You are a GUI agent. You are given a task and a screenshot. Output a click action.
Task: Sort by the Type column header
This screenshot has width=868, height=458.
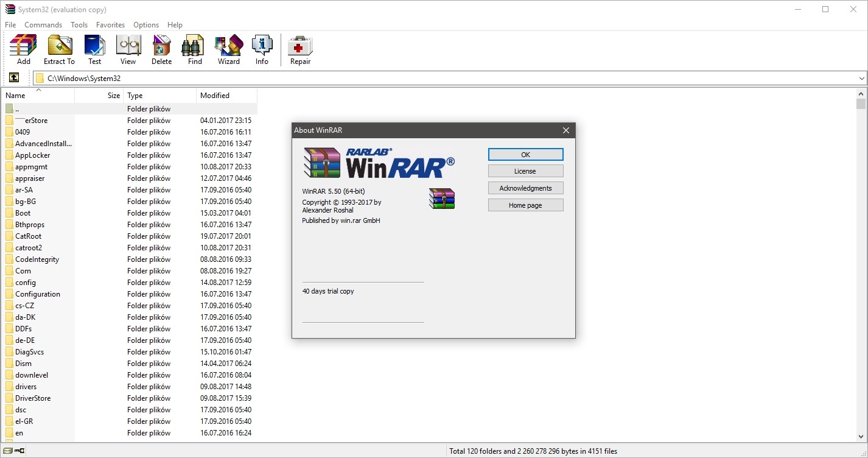click(x=159, y=96)
